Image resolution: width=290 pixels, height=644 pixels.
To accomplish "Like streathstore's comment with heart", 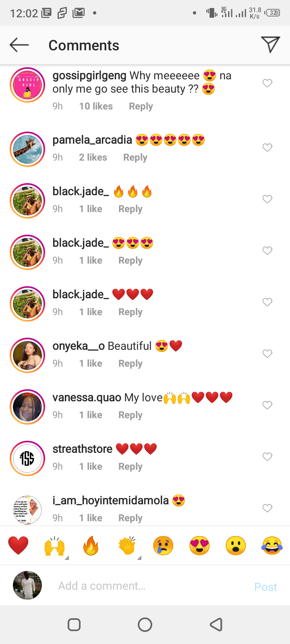I will [x=267, y=457].
